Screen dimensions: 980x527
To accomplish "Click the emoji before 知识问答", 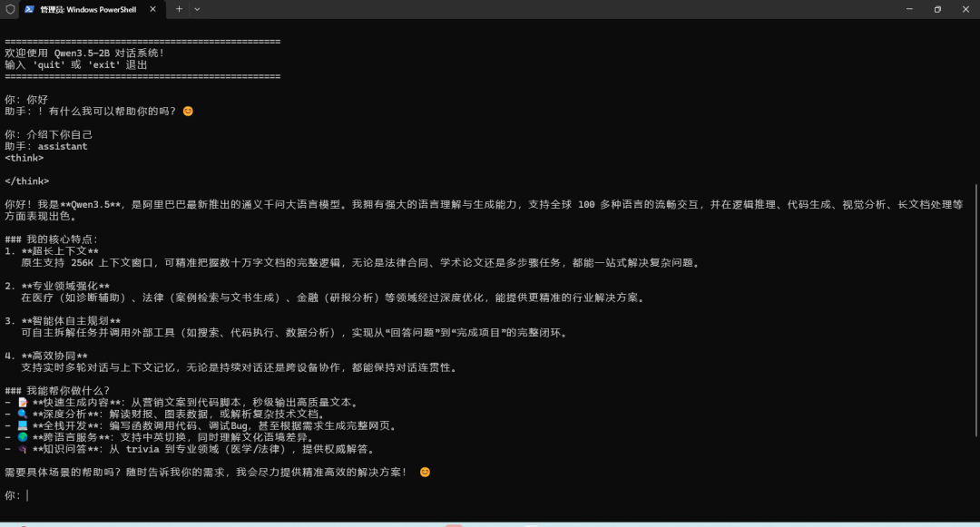I will [x=23, y=449].
